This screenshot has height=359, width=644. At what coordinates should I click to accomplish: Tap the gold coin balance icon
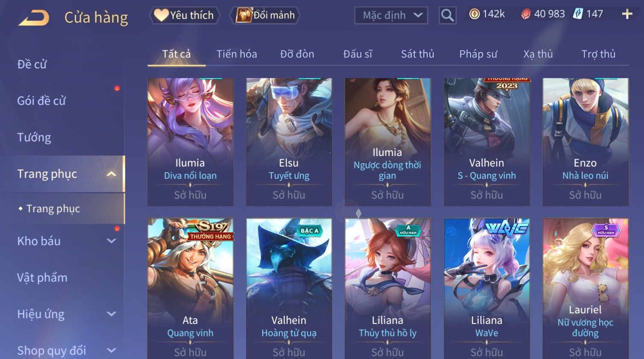tap(474, 14)
